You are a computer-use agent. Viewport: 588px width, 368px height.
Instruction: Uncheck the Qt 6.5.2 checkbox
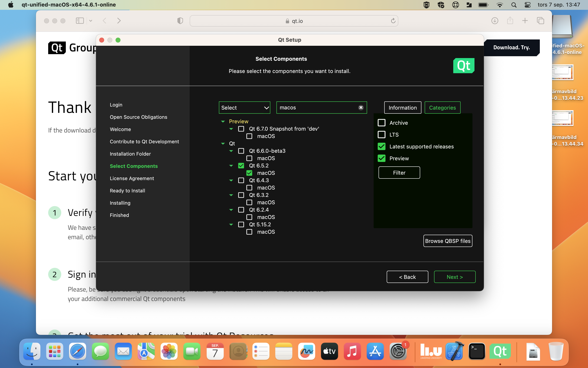[241, 166]
